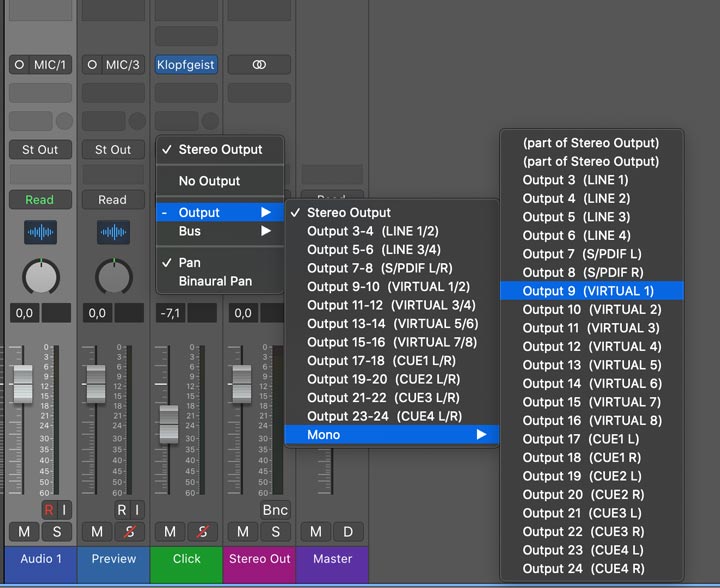Select Binaural Pan

pos(220,281)
